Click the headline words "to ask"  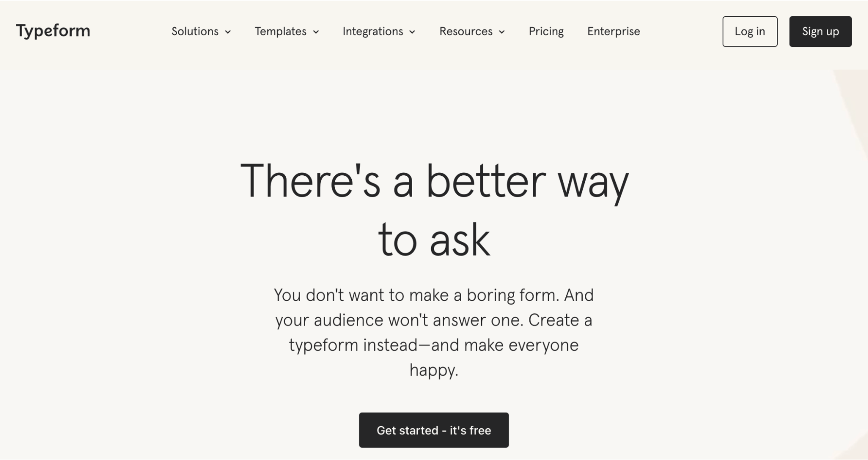point(434,240)
